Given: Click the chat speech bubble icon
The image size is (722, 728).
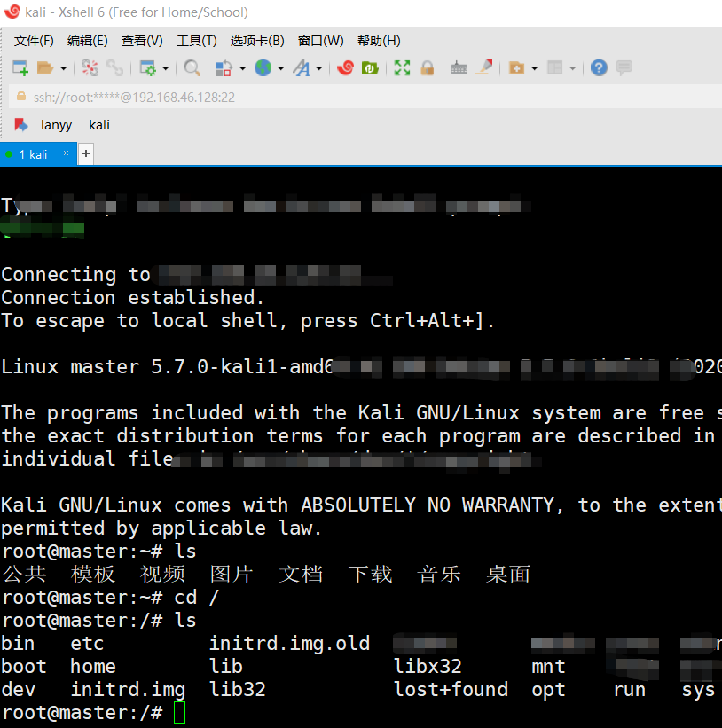Looking at the screenshot, I should pos(624,68).
